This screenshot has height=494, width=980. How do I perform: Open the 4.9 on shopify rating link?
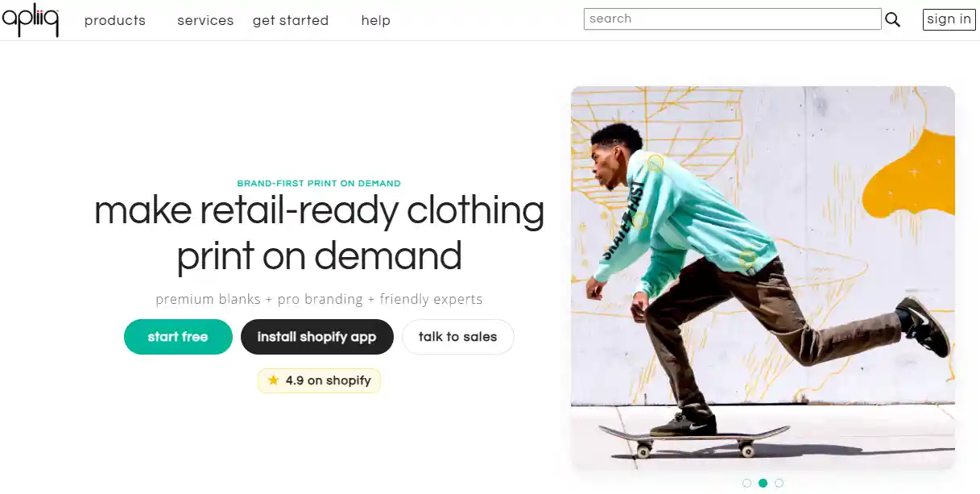point(319,380)
